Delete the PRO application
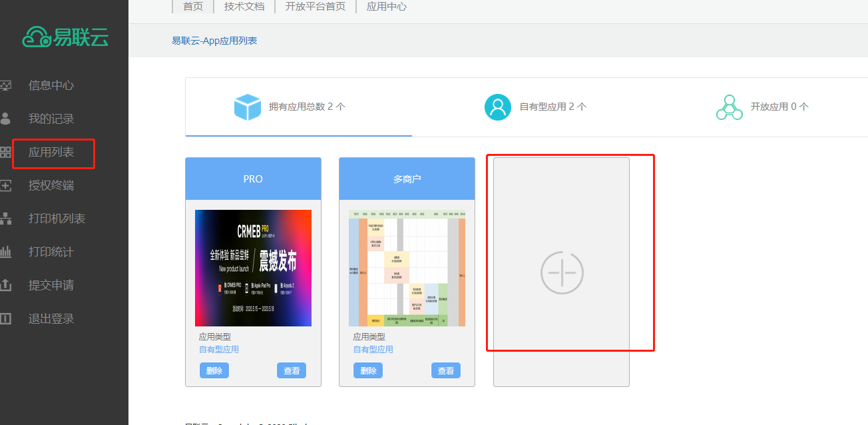The height and width of the screenshot is (425, 868). tap(214, 370)
